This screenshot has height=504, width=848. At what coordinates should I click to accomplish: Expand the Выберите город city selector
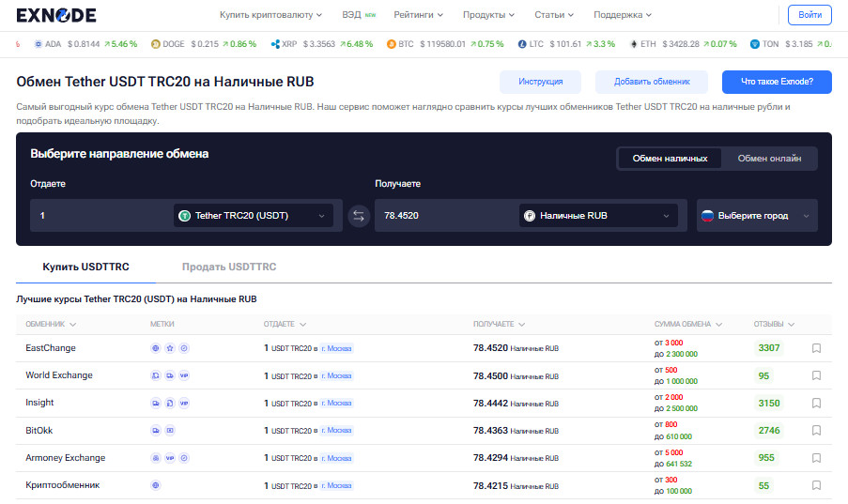757,216
